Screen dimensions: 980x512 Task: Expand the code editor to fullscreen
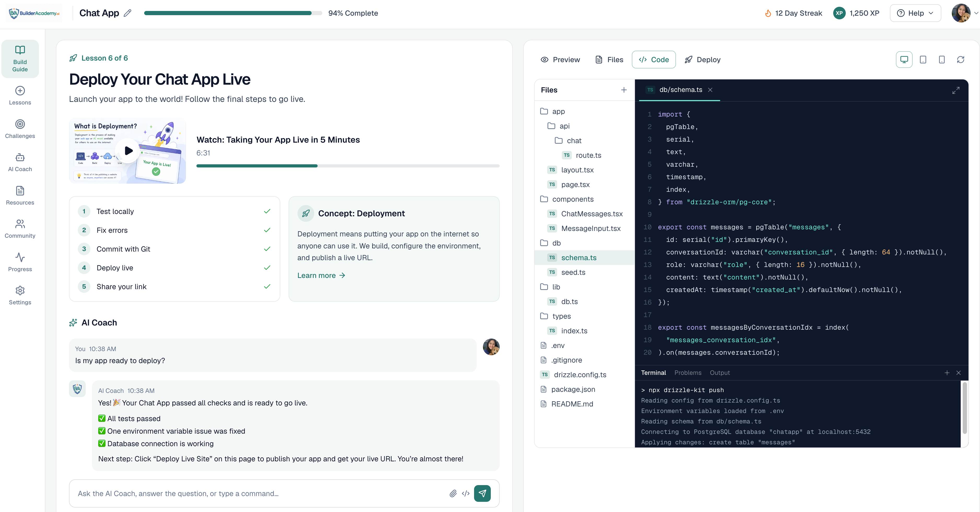(x=956, y=90)
